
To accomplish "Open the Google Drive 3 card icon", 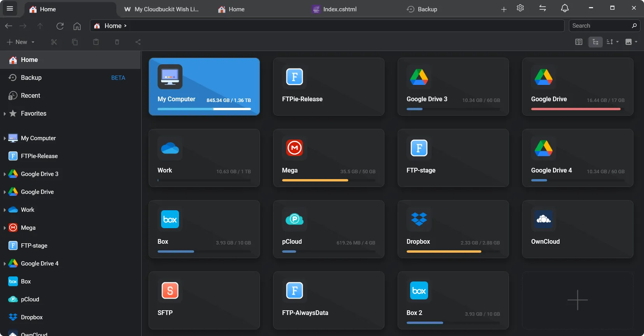I will (419, 77).
